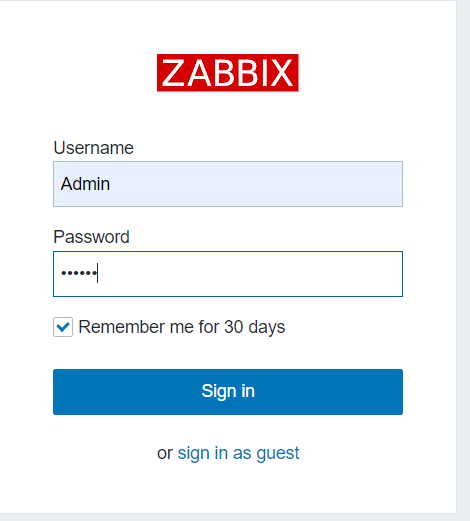Click the word "guest" in the link

coord(278,454)
